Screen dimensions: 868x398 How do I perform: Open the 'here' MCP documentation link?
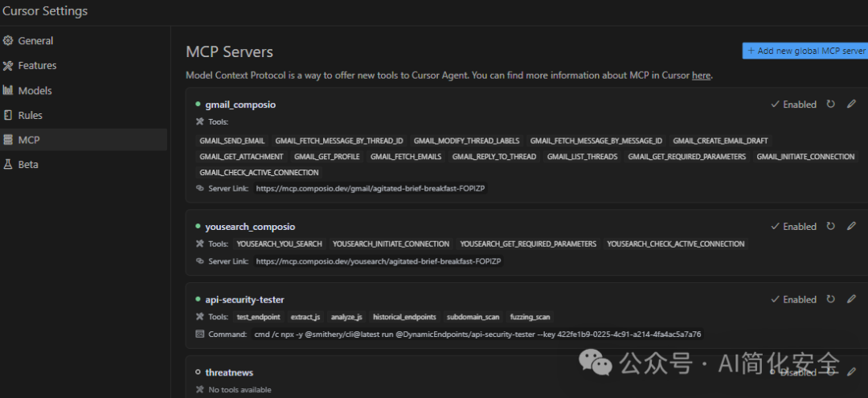click(701, 76)
